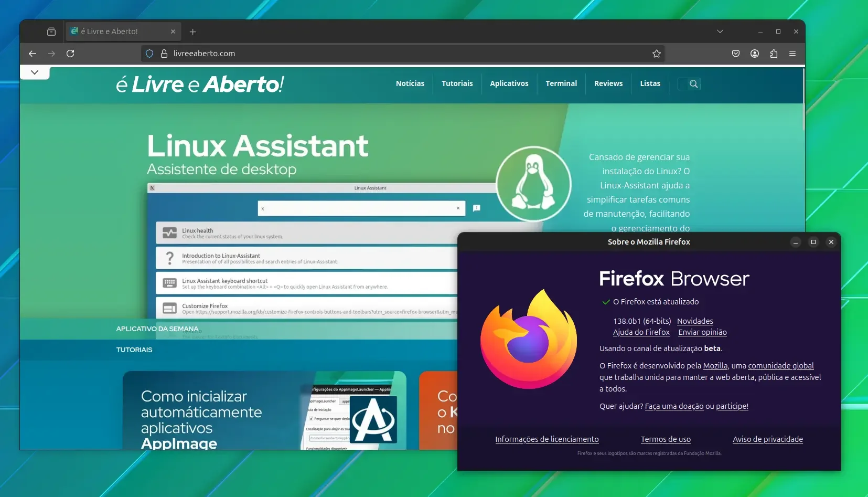The width and height of the screenshot is (868, 497).
Task: Click the Tux penguin circle logo
Action: (534, 184)
